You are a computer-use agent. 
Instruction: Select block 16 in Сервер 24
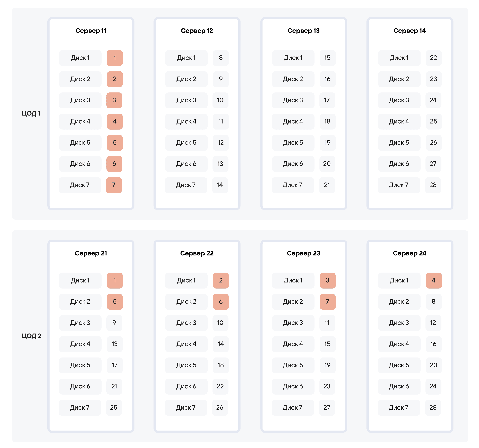tap(433, 344)
